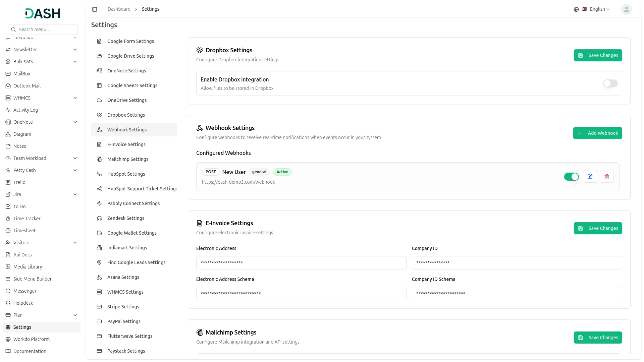Delete the New User webhook
Screen dimensions: 644x362
click(607, 177)
